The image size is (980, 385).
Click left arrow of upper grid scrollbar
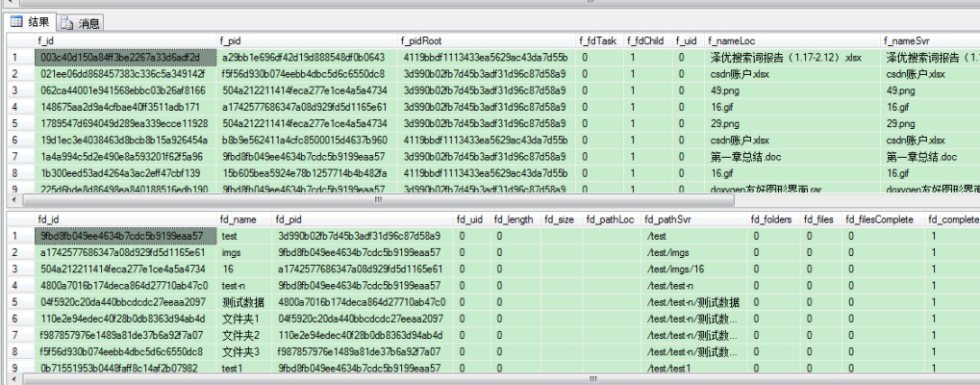[12, 200]
